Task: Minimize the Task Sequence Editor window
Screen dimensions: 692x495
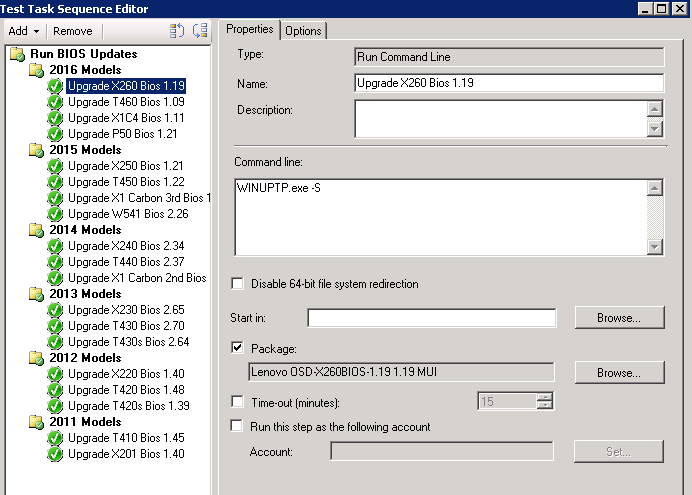Action: (x=646, y=9)
